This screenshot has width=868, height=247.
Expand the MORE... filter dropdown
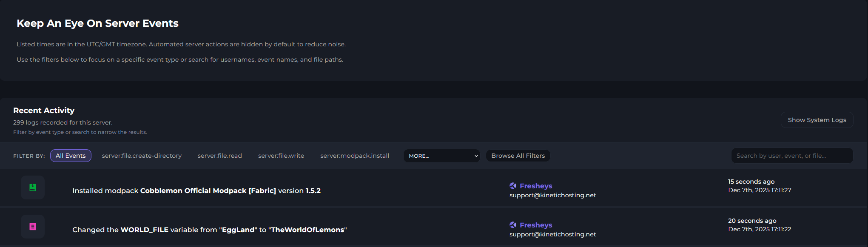(441, 156)
